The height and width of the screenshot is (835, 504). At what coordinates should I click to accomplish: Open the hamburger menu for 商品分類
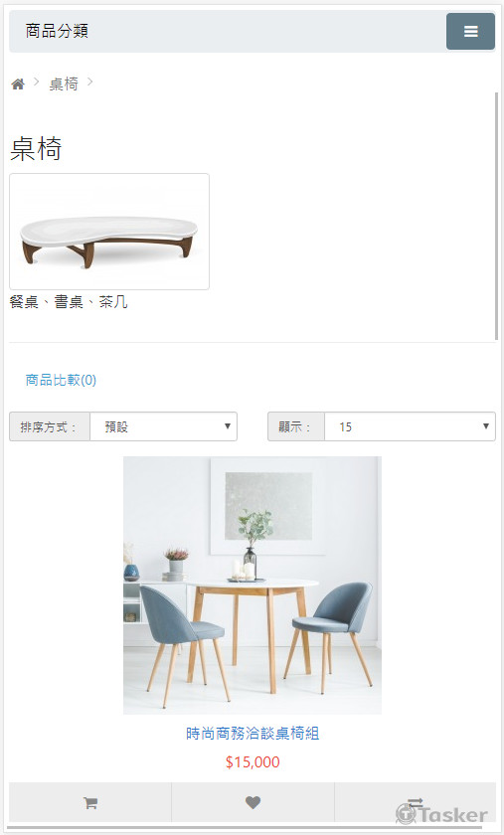[x=470, y=32]
